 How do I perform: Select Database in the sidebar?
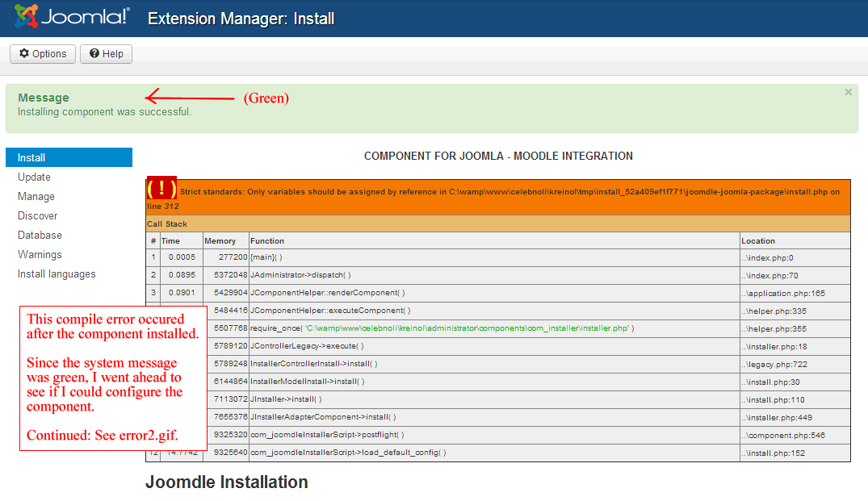click(40, 235)
